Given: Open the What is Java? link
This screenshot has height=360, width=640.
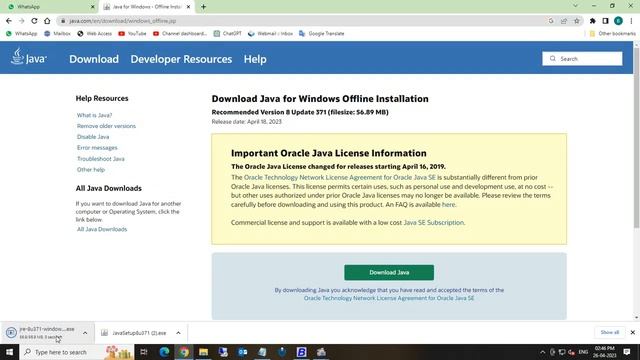Looking at the screenshot, I should point(94,115).
